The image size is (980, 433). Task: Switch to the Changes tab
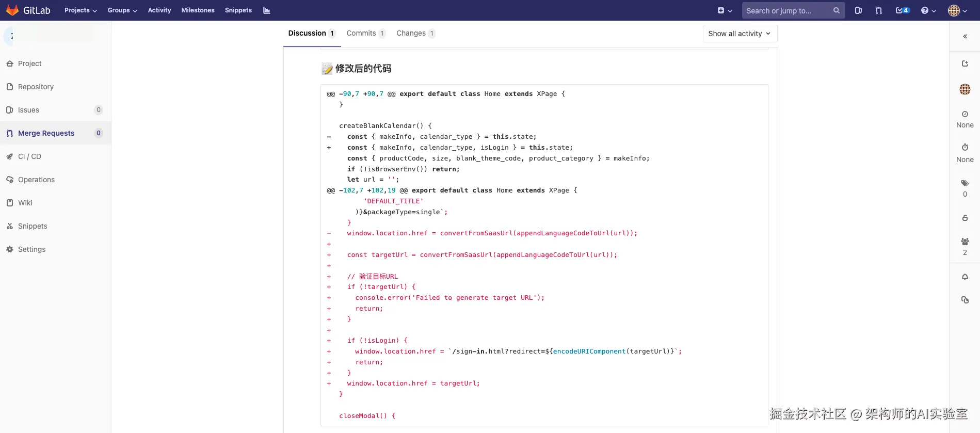(416, 34)
